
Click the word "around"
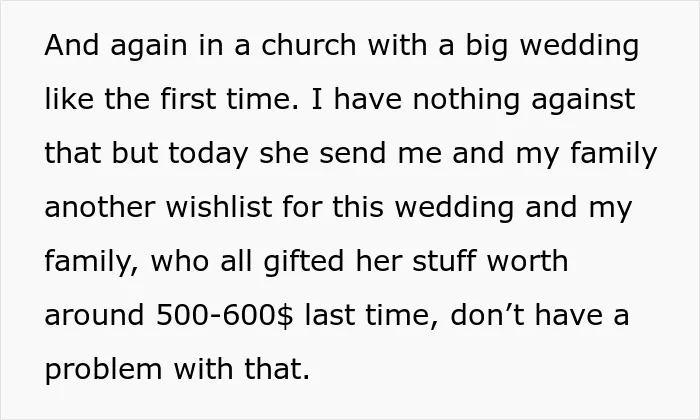(x=94, y=315)
